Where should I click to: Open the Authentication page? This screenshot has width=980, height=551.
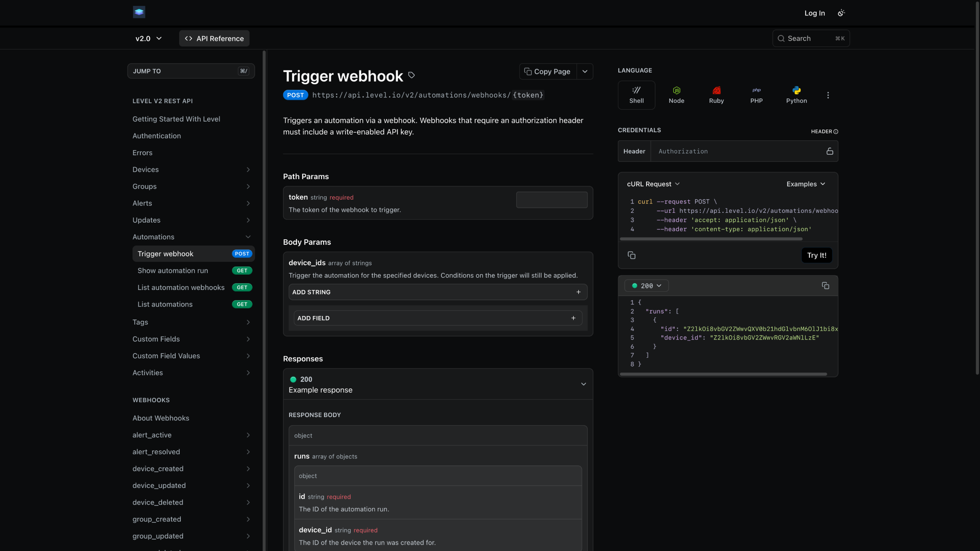pyautogui.click(x=157, y=136)
